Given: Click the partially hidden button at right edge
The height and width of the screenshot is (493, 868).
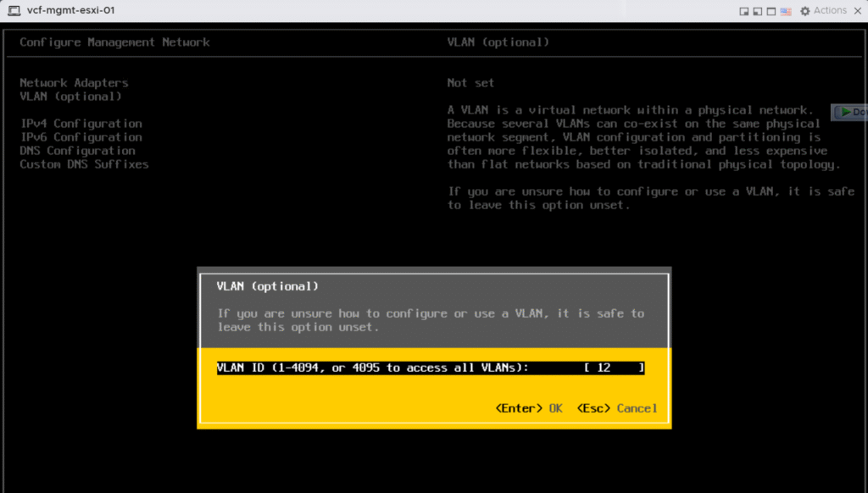Looking at the screenshot, I should click(x=850, y=112).
